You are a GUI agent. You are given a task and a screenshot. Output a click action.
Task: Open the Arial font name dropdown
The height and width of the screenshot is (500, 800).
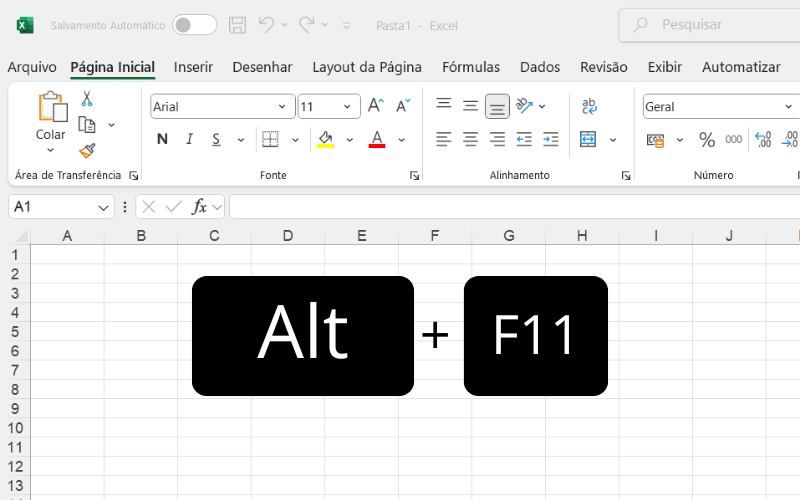pyautogui.click(x=282, y=107)
